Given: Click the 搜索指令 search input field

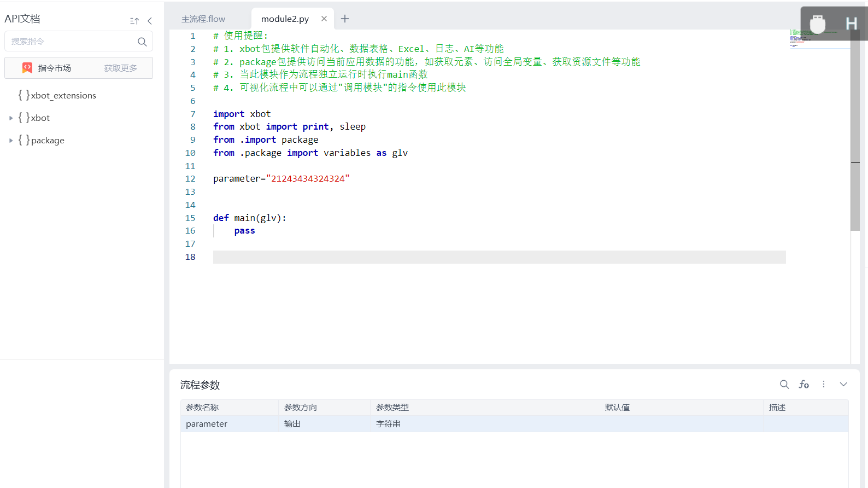Looking at the screenshot, I should 71,42.
